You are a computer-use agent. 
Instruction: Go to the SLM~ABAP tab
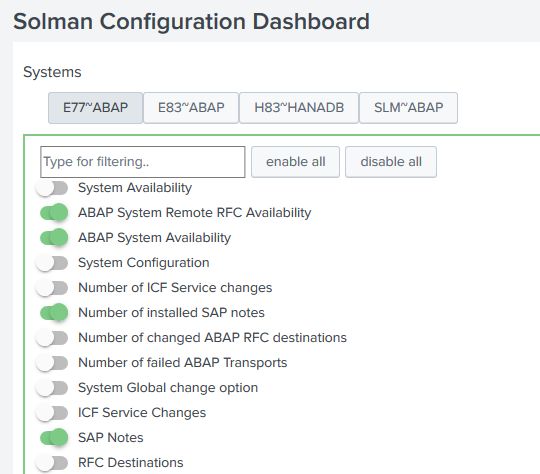pyautogui.click(x=408, y=108)
